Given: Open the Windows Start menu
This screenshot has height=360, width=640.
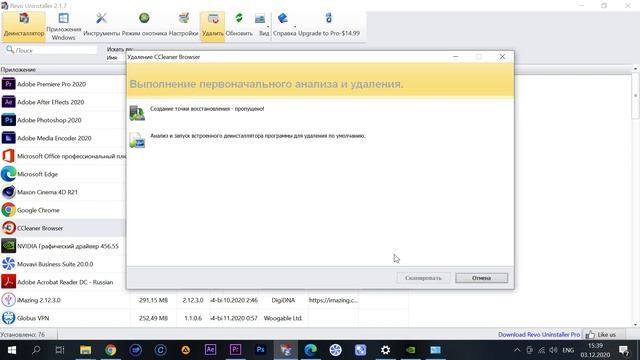Looking at the screenshot, I should click(11, 350).
